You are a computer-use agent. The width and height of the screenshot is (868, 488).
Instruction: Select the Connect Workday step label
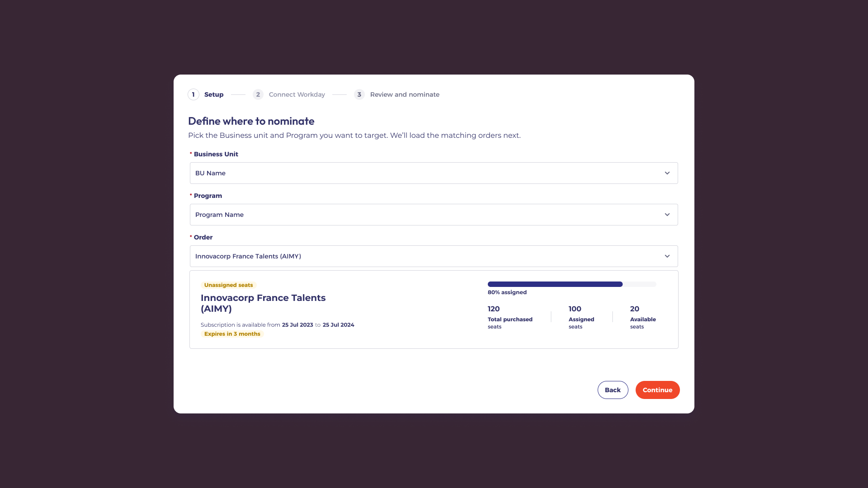point(297,94)
